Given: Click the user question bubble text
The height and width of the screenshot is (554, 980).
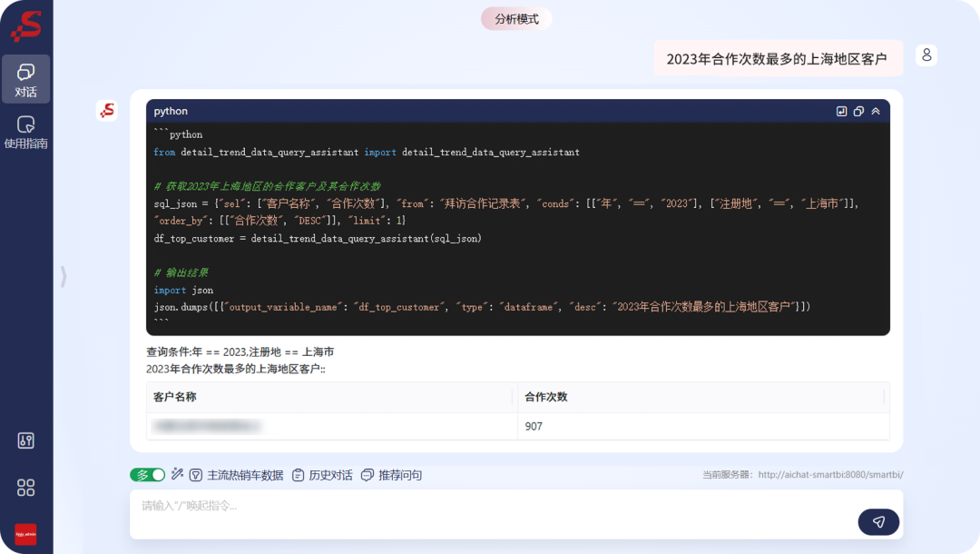Looking at the screenshot, I should tap(776, 59).
